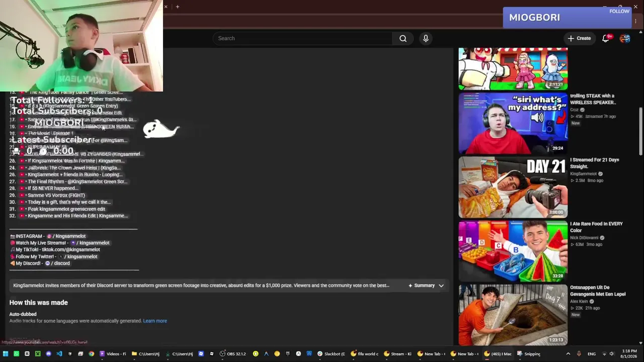This screenshot has width=644, height=362.
Task: Switch to the '(465) I Mac' browser window
Action: click(498, 354)
